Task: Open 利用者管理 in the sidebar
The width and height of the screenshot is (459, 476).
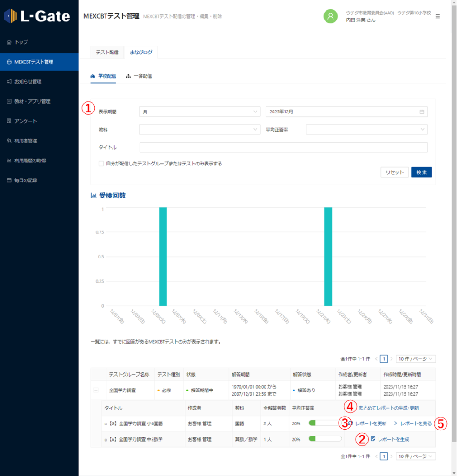Action: [x=26, y=140]
